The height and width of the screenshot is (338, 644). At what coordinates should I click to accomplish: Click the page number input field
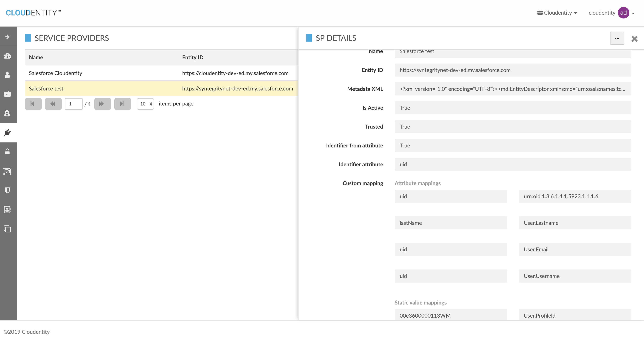point(74,104)
